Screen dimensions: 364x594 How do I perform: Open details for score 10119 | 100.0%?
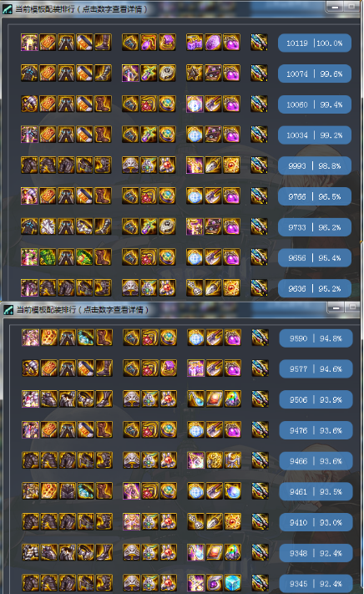[315, 43]
